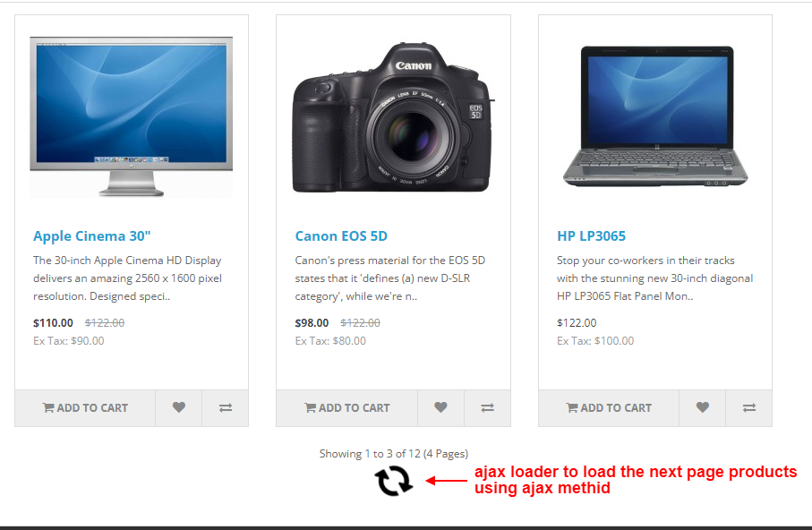Click the Apple Cinema monitor image

[x=131, y=116]
